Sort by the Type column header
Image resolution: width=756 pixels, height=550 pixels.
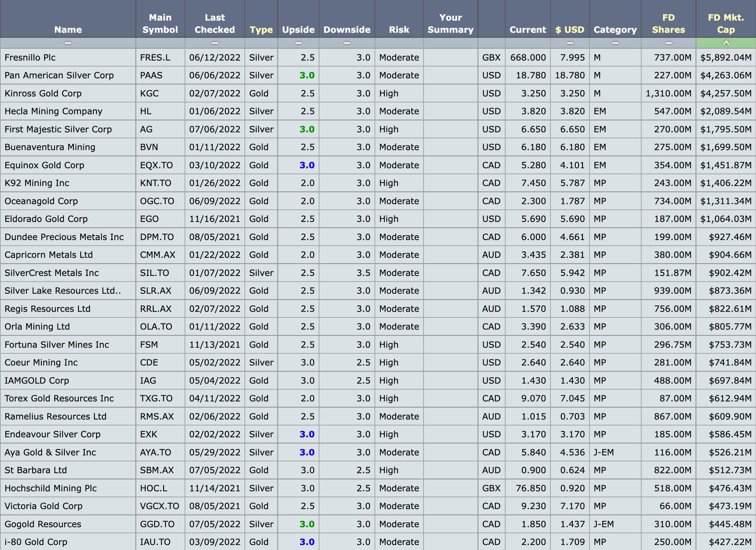click(x=261, y=30)
